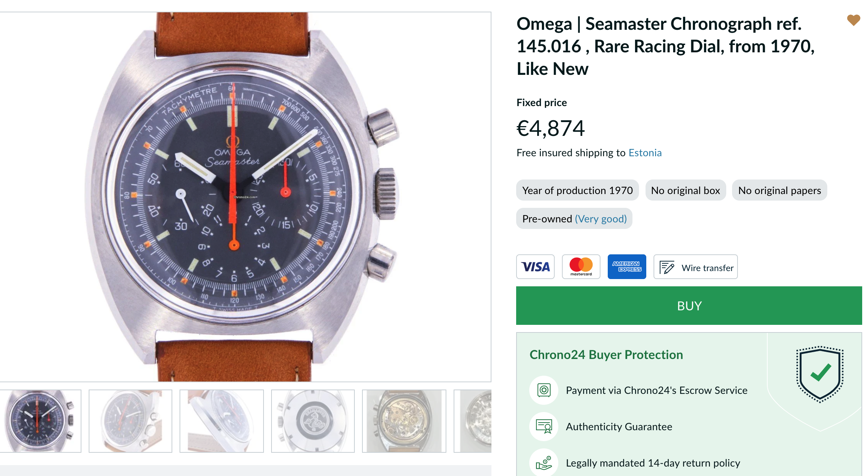View the caseback thumbnail with Seamaster emblem

[313, 421]
